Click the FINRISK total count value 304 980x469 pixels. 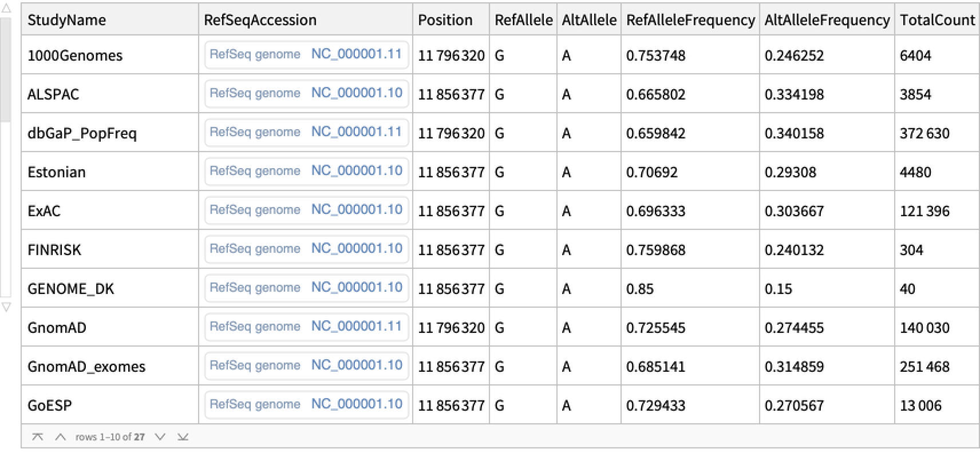click(x=911, y=250)
